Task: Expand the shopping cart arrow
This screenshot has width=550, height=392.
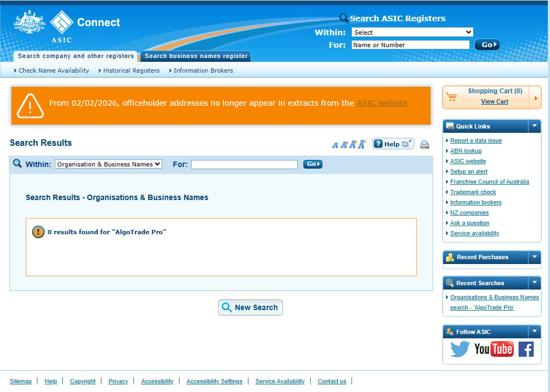Action: coord(535,98)
